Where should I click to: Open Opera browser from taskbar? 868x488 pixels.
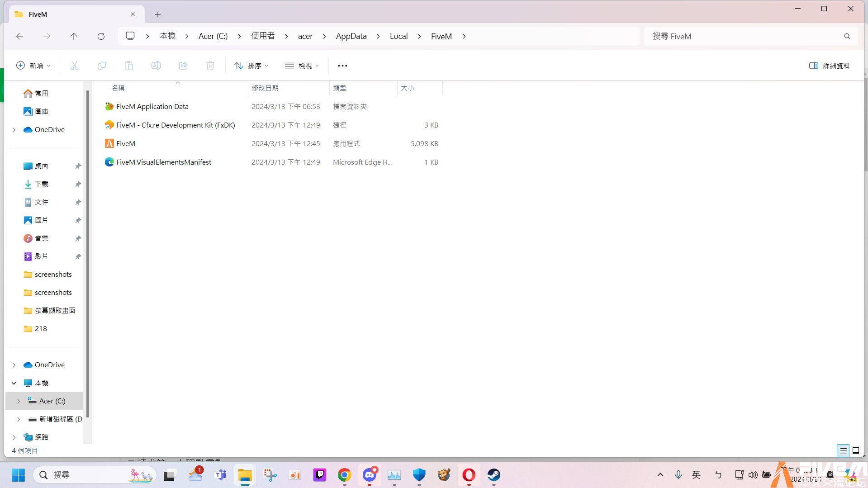pos(469,475)
